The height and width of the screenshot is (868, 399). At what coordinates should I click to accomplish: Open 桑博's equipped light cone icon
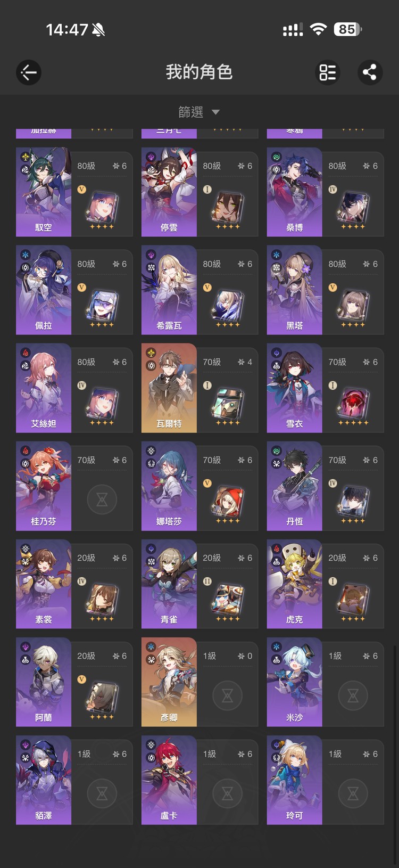click(353, 207)
